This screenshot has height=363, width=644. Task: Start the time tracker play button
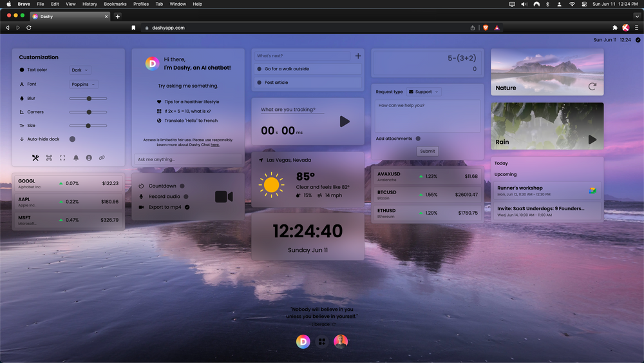point(345,121)
